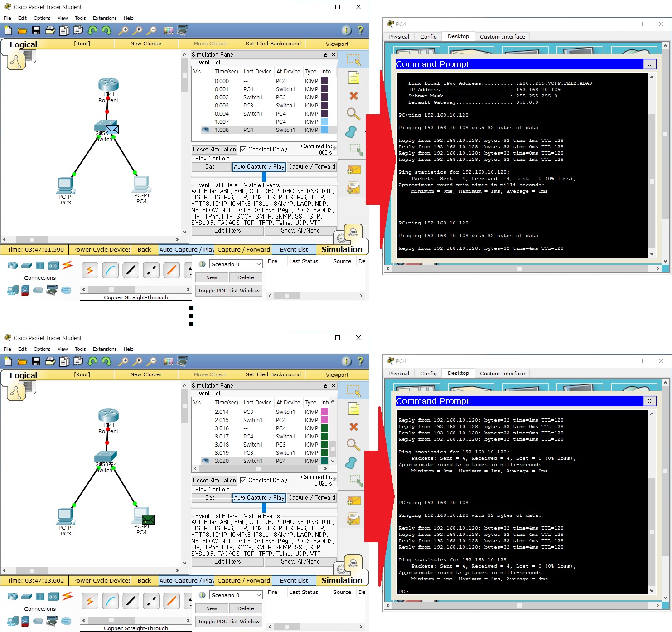This screenshot has height=632, width=672.
Task: Toggle Constant Delay checkbox in lower Simulation Panel
Action: pos(243,480)
